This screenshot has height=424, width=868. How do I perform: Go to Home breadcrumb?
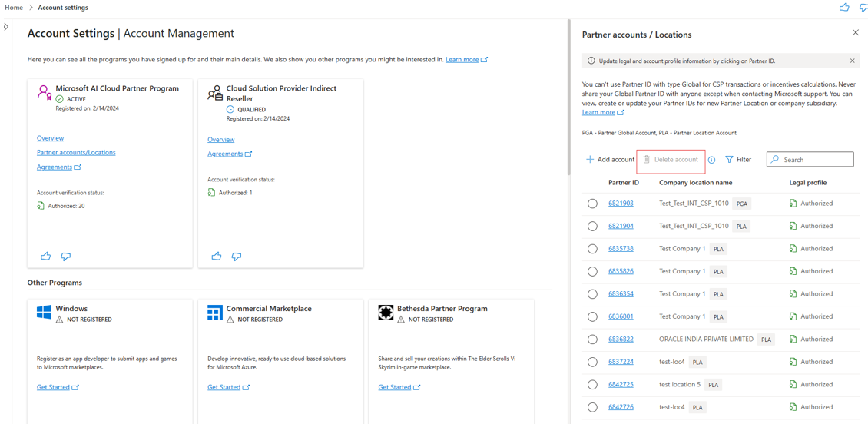click(x=14, y=8)
